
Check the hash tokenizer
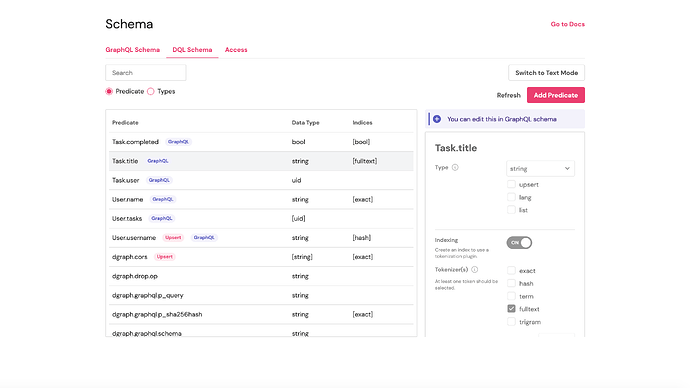click(x=511, y=283)
